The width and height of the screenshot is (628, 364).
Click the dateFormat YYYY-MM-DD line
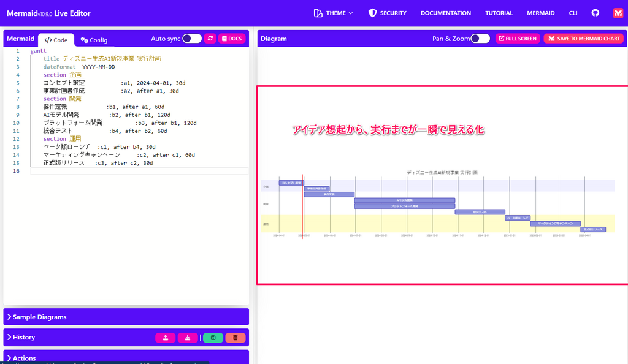coord(79,67)
